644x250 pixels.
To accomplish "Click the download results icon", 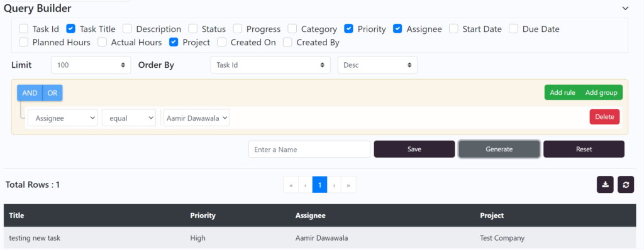I will tap(605, 185).
